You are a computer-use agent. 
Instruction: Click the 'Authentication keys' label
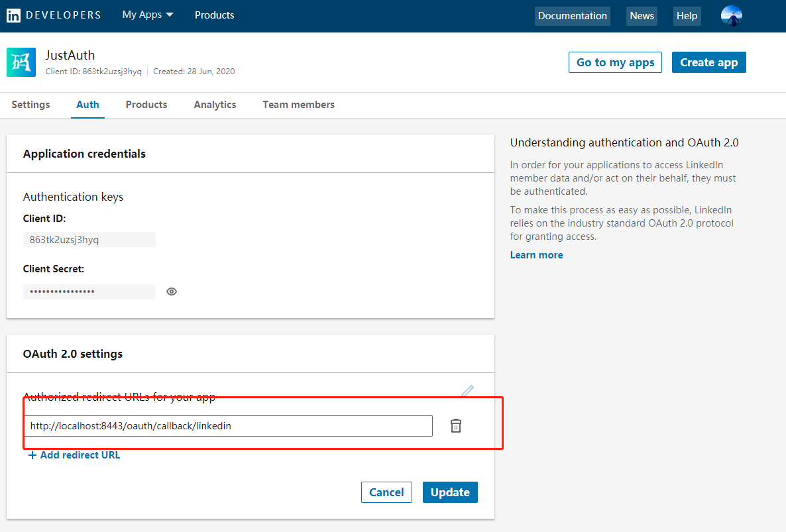73,197
